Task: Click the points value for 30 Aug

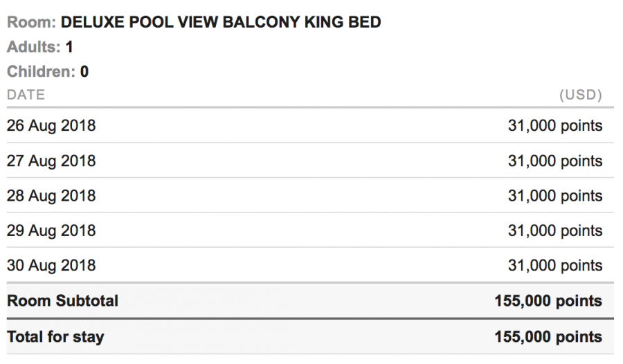Action: click(554, 265)
